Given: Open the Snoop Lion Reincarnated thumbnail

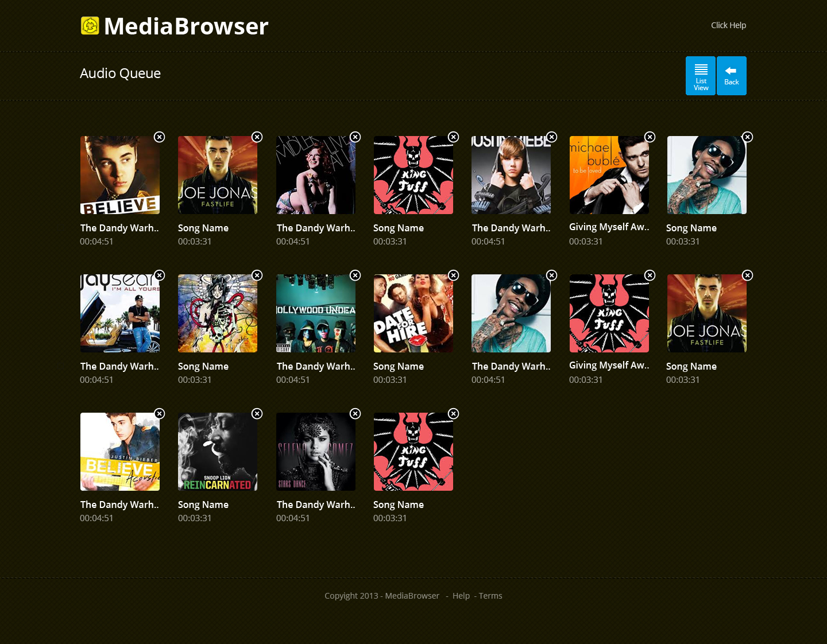Looking at the screenshot, I should click(218, 452).
